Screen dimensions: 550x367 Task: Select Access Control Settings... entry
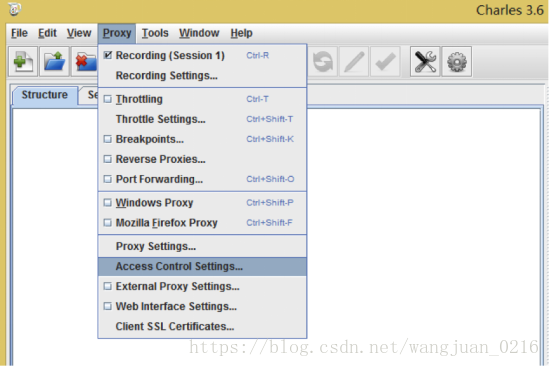tap(202, 267)
